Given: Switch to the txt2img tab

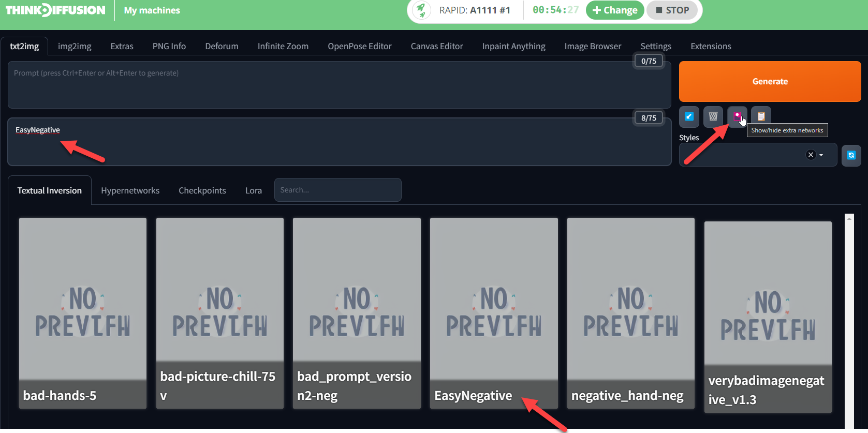Looking at the screenshot, I should (x=24, y=46).
